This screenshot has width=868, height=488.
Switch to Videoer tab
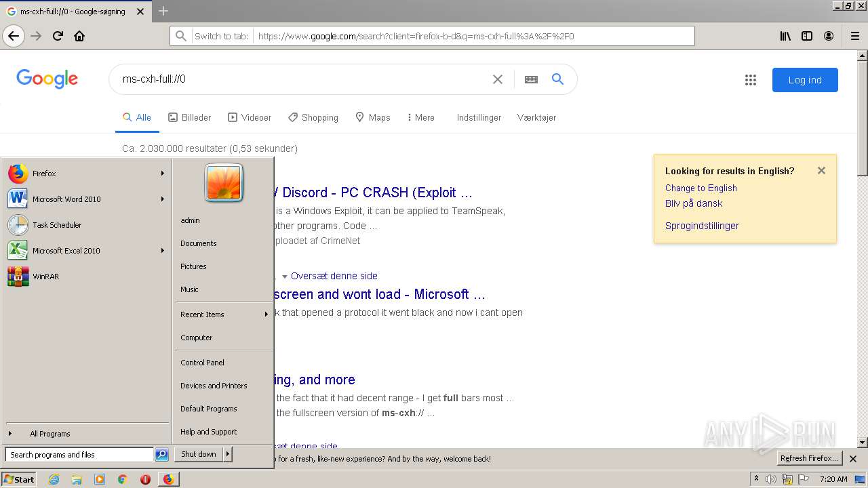pos(250,117)
